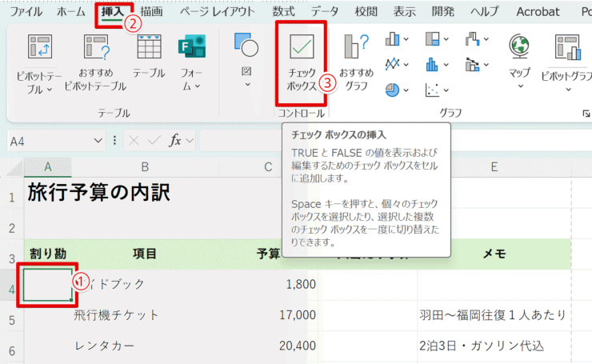
Task: Switch to the Data (データ) tab
Action: point(325,12)
